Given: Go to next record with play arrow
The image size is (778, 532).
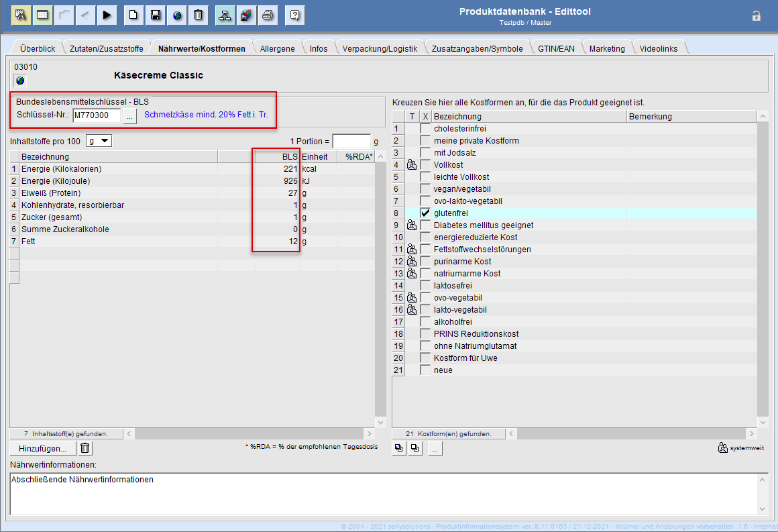Looking at the screenshot, I should (107, 15).
